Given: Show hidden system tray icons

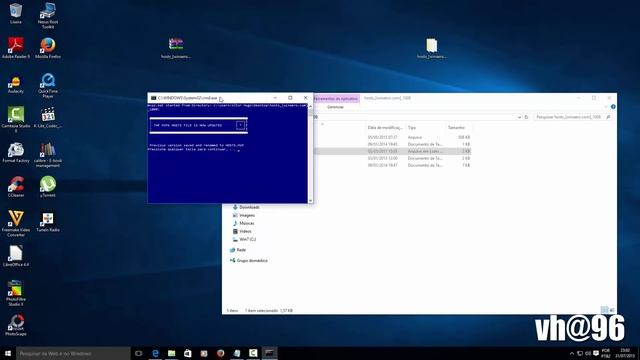Looking at the screenshot, I should (572, 353).
